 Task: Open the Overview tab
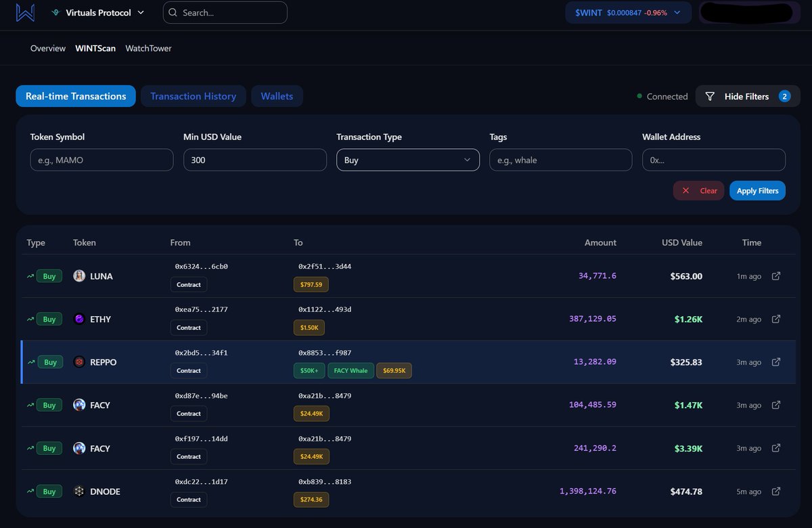click(48, 49)
